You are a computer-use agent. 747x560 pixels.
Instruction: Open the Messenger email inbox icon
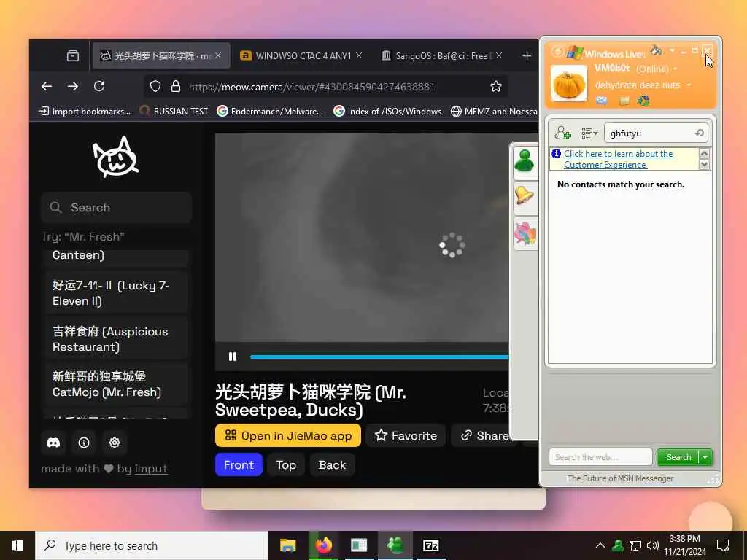(602, 101)
